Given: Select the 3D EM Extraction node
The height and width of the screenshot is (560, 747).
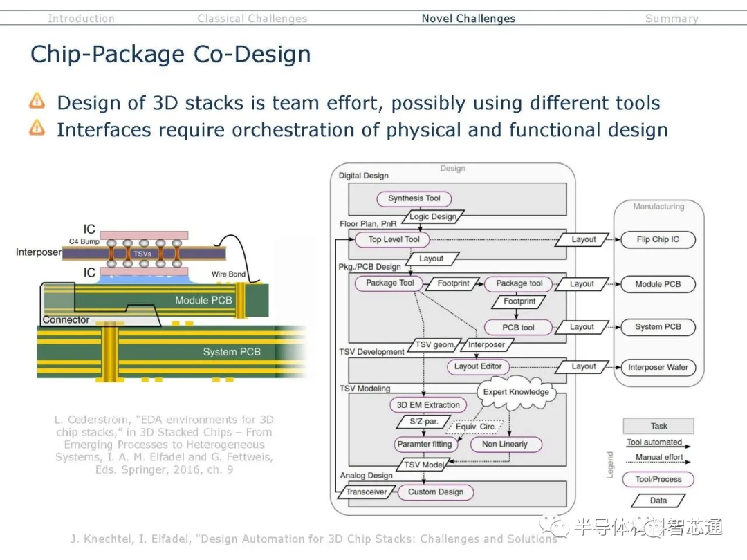Looking at the screenshot, I should coord(428,404).
